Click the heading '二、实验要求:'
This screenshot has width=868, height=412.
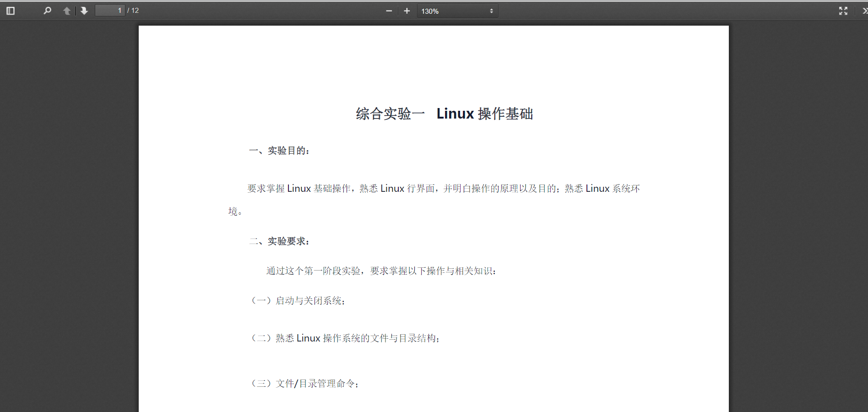click(x=280, y=241)
